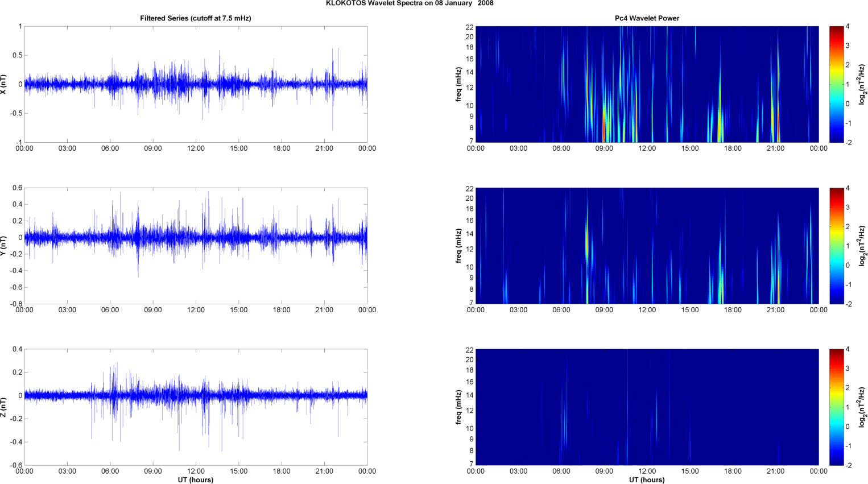Select the Pc4 Wavelet Power title
Screen dimensions: 868x484
647,18
